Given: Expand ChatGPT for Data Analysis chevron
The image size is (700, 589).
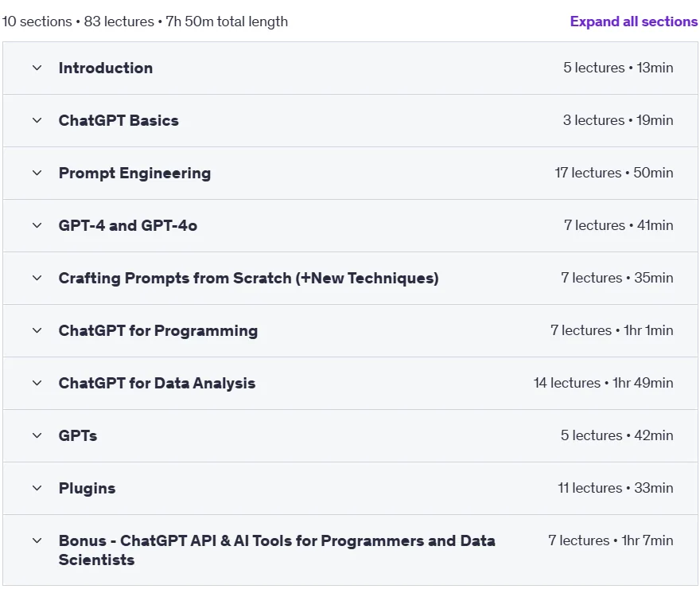Looking at the screenshot, I should (37, 383).
